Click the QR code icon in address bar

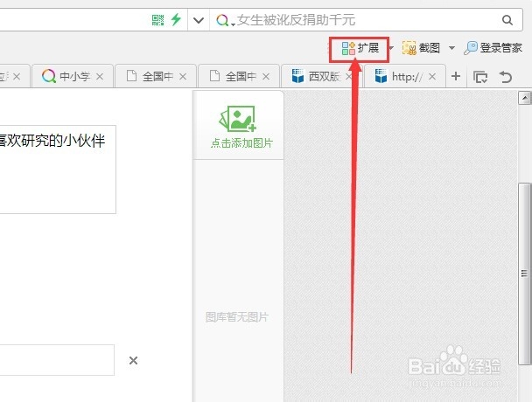(x=157, y=20)
